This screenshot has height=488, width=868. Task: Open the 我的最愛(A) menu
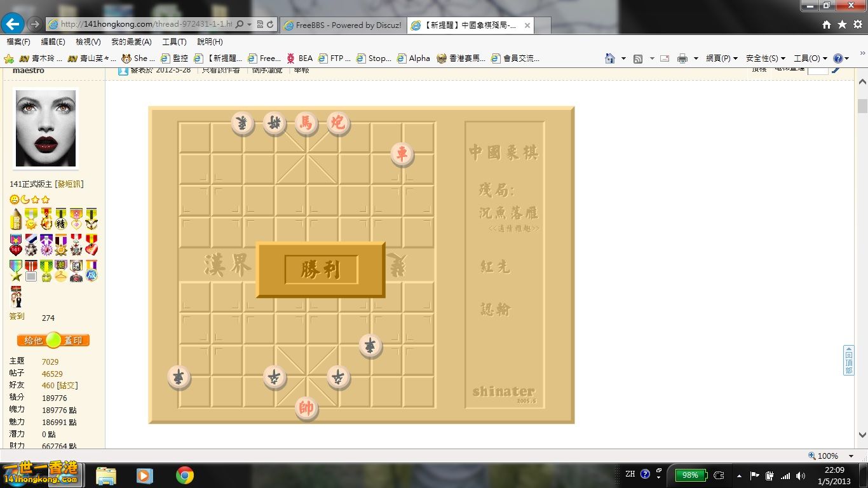(x=131, y=42)
